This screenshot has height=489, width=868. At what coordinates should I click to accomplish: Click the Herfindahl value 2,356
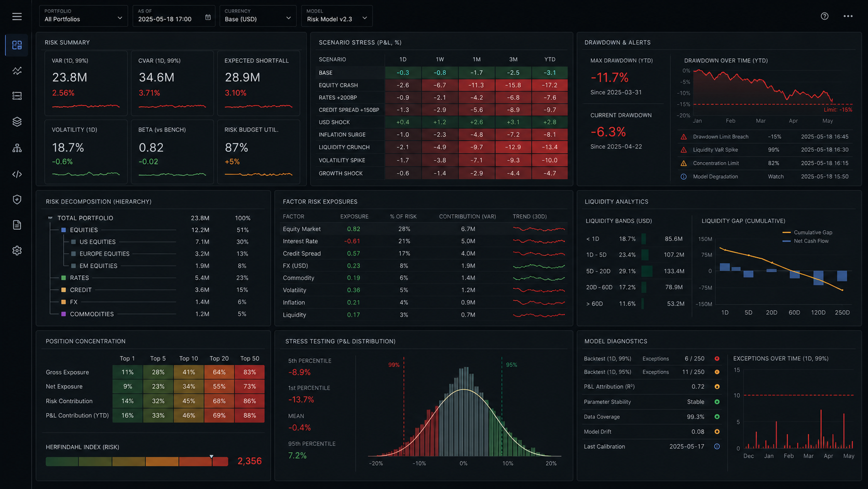[x=250, y=461]
